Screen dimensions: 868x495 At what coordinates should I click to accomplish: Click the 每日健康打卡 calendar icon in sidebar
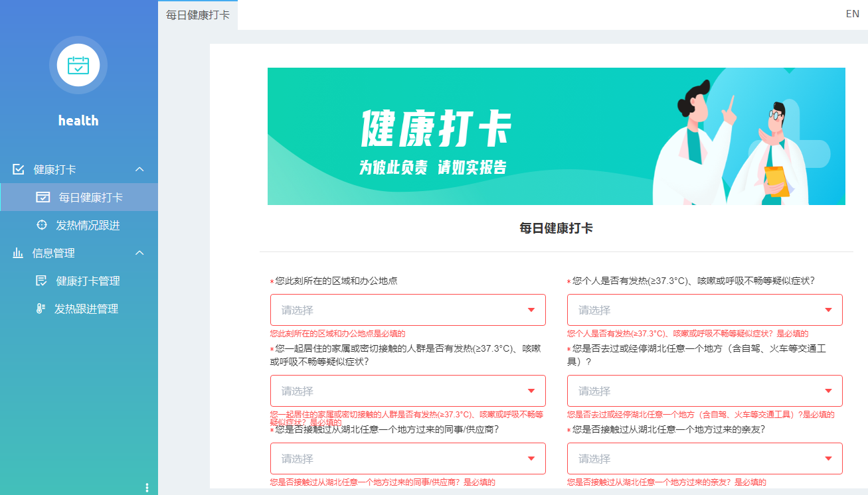(43, 197)
